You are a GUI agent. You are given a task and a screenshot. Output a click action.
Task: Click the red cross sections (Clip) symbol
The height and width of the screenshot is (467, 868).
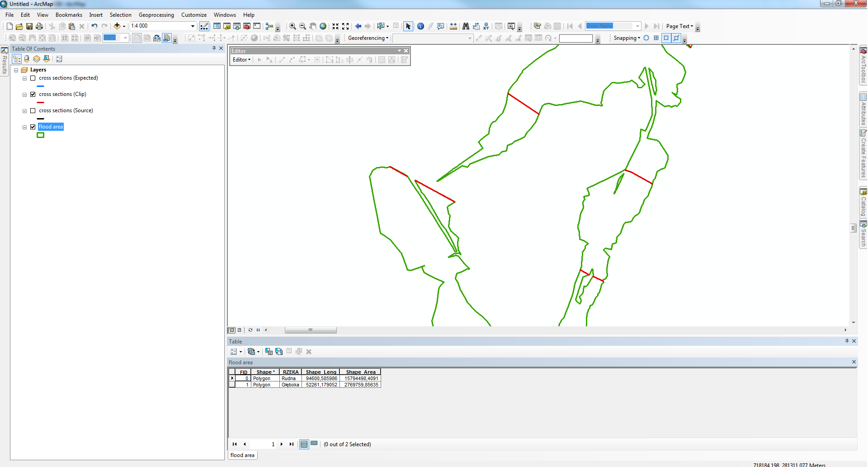coord(40,102)
